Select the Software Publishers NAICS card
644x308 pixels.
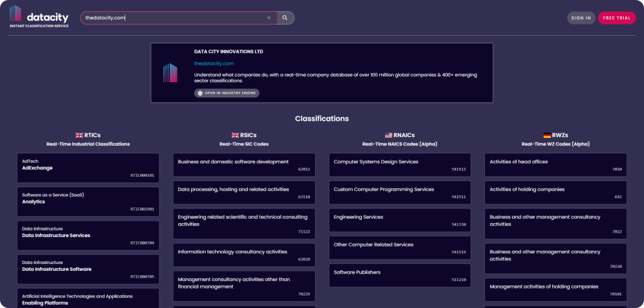tap(400, 275)
